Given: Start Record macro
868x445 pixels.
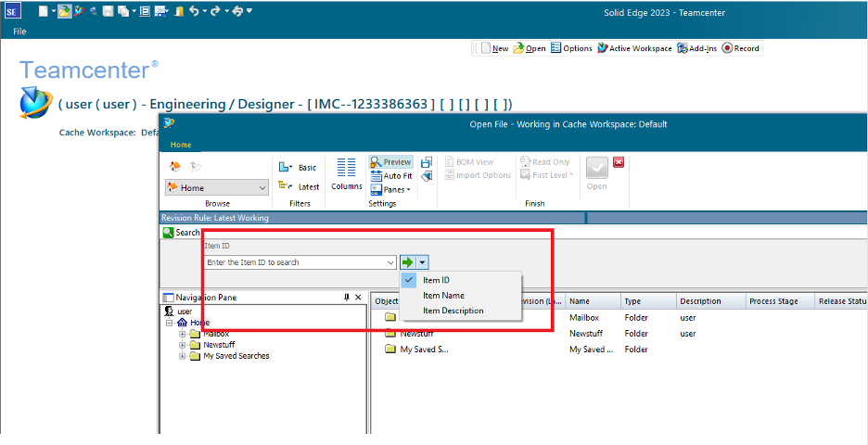Looking at the screenshot, I should click(x=741, y=49).
